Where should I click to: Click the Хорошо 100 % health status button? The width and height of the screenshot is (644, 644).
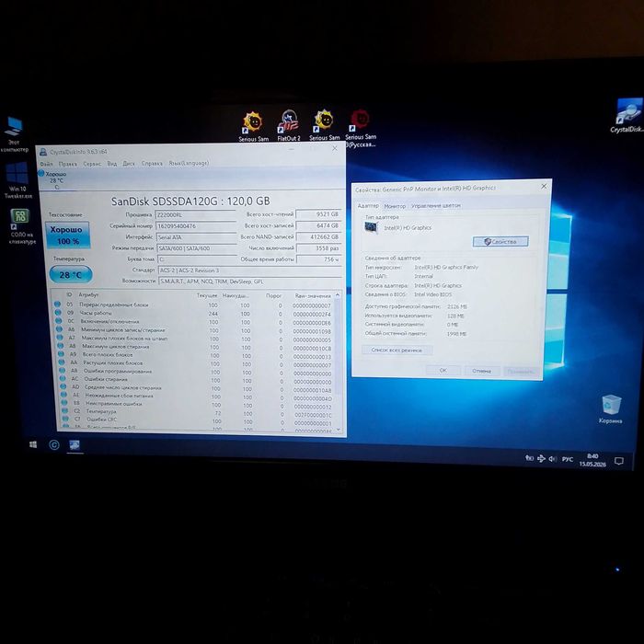[68, 235]
